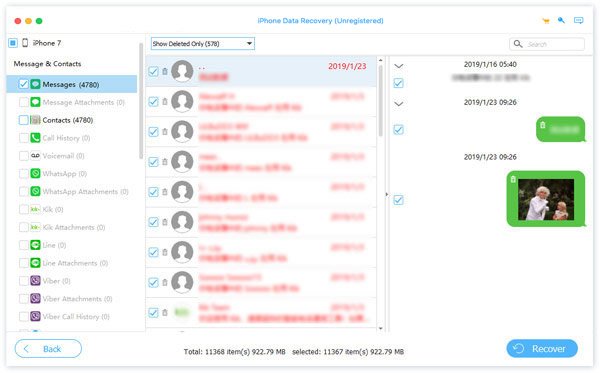The height and width of the screenshot is (373, 600).
Task: Uncheck the Messages (4780) checkbox
Action: pyautogui.click(x=23, y=84)
